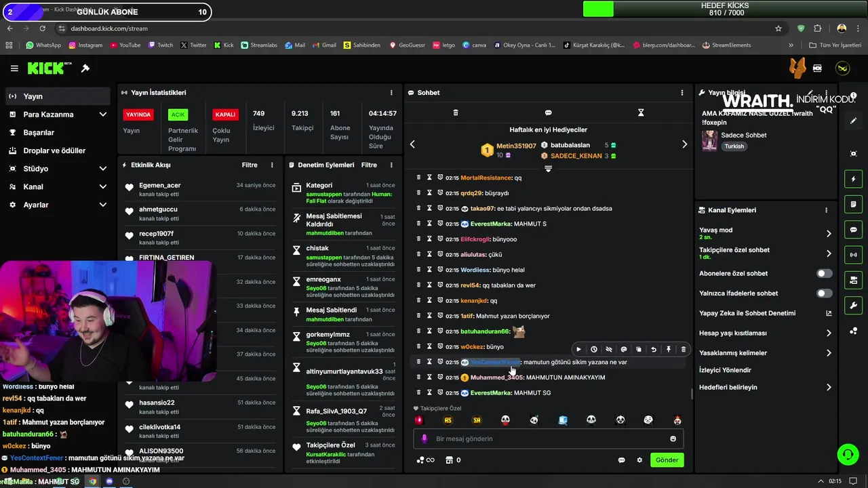
Task: Click the shop icon below chat input
Action: (x=449, y=460)
